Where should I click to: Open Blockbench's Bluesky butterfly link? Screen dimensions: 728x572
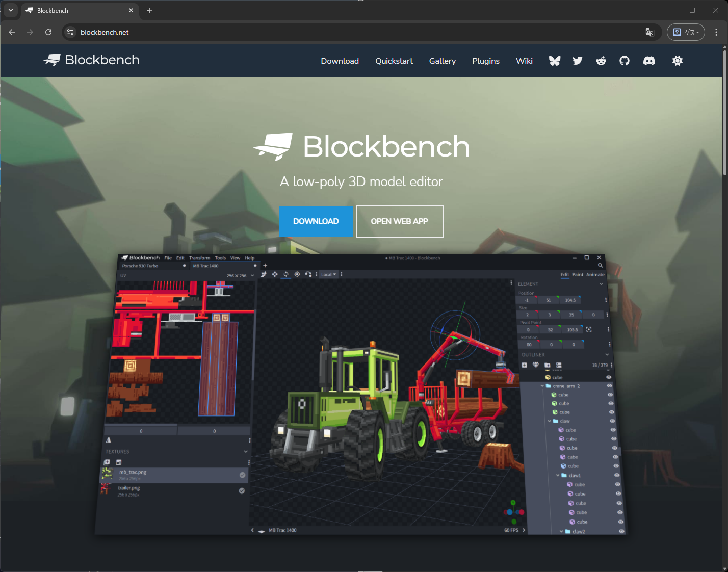[x=555, y=61]
